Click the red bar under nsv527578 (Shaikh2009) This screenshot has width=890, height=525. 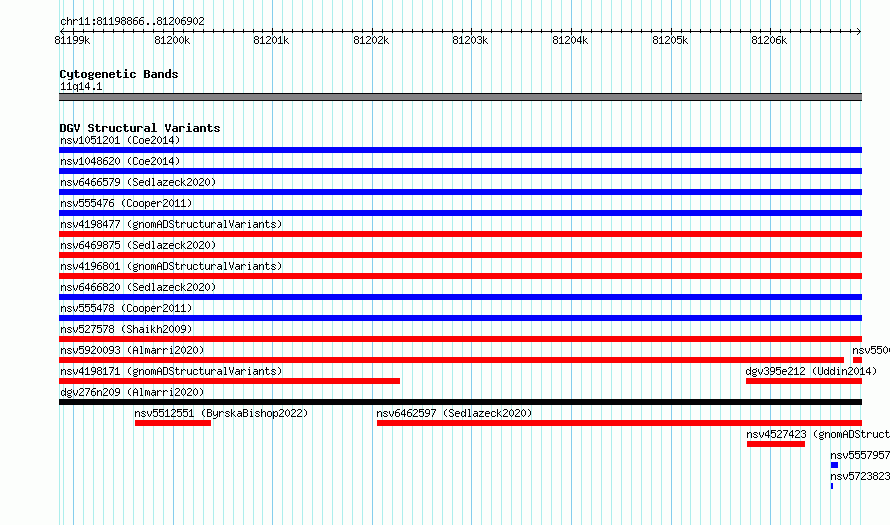(x=460, y=339)
